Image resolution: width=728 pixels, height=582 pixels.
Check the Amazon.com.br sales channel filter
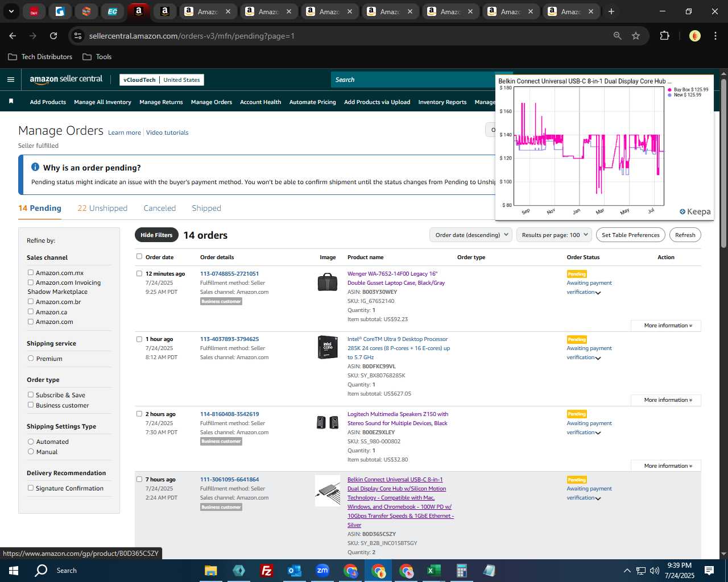coord(31,301)
